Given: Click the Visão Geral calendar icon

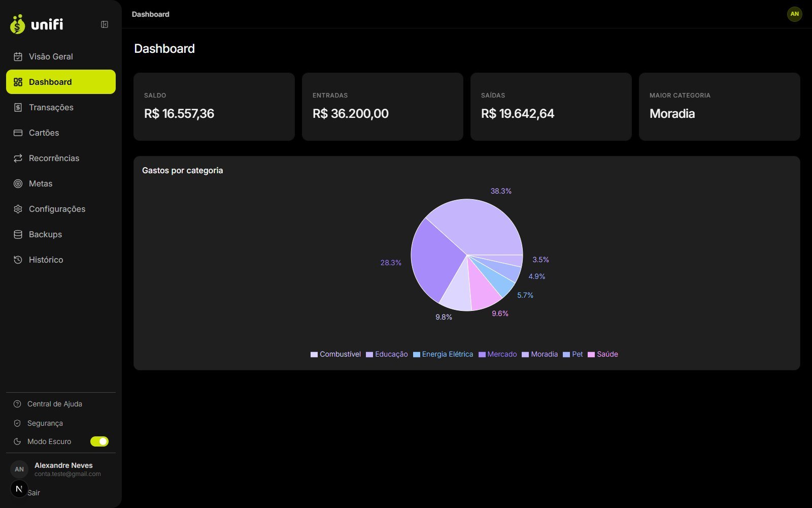Looking at the screenshot, I should (18, 56).
